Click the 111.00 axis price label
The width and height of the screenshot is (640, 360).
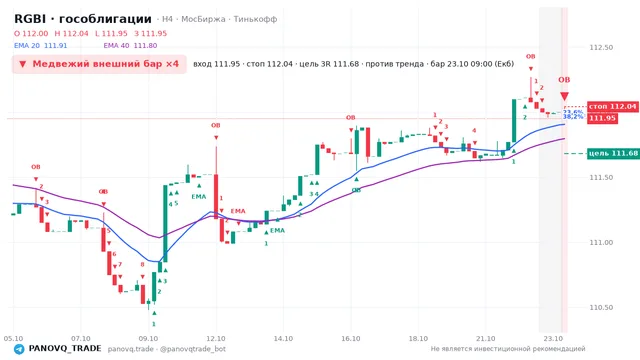click(x=601, y=242)
